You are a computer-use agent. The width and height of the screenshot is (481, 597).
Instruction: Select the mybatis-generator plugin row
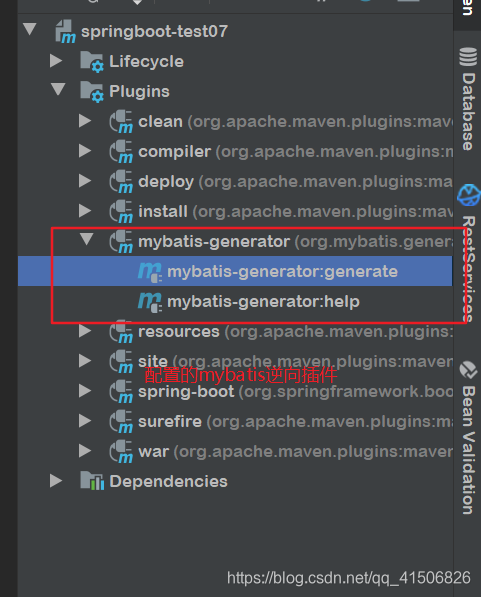(x=236, y=242)
